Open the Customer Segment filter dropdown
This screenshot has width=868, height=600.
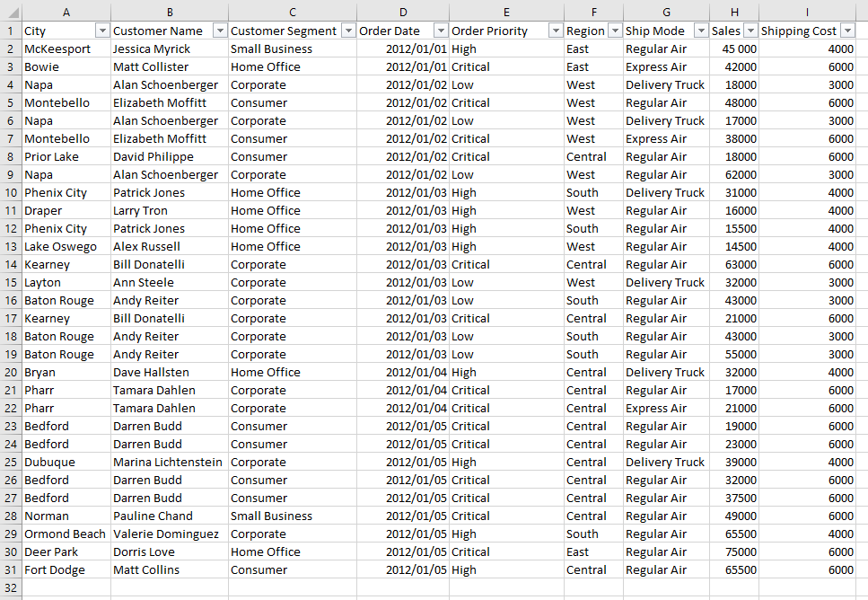348,31
